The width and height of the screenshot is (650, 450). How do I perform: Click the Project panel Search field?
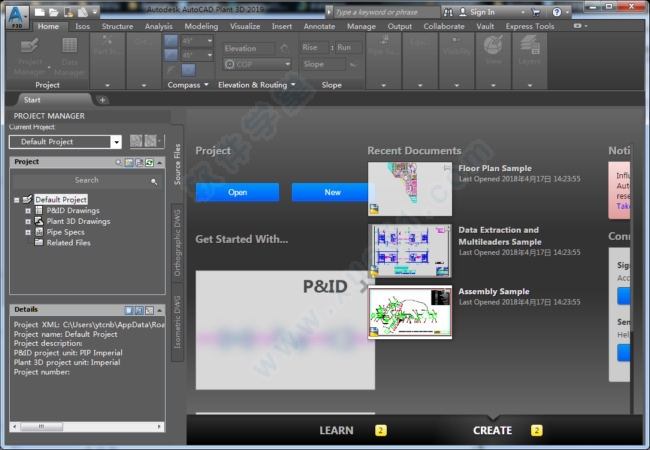tap(87, 181)
